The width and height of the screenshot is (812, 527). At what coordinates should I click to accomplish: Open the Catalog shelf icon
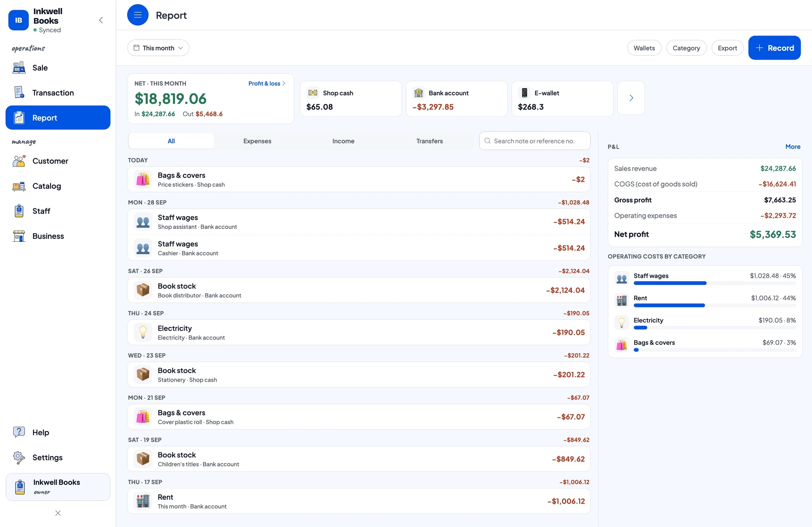(x=19, y=186)
